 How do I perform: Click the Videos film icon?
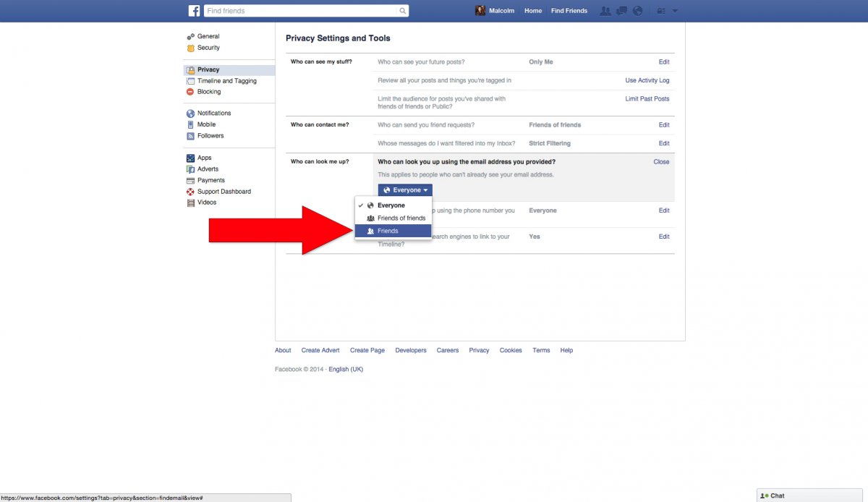tap(190, 203)
